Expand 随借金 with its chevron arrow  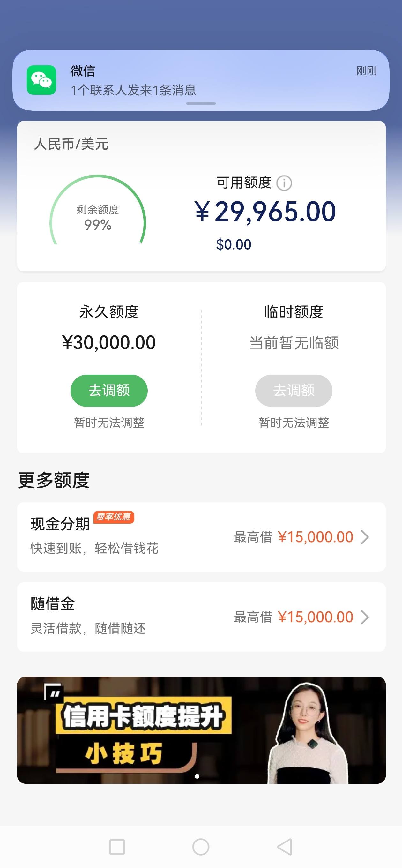click(365, 617)
